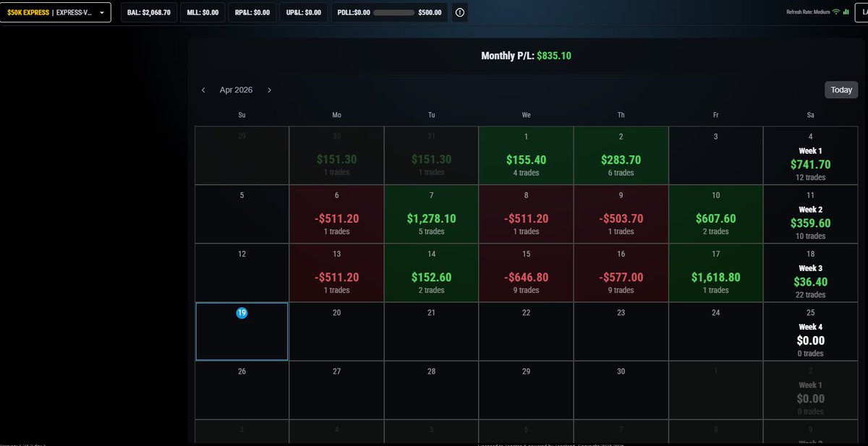This screenshot has height=446, width=868.
Task: Select April 8 cell with -$511.20
Action: (526, 214)
